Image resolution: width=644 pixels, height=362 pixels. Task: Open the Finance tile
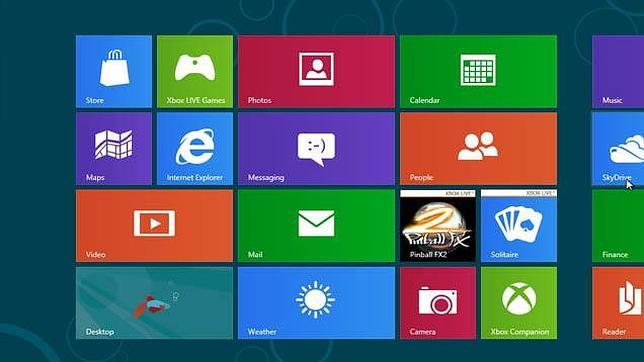[618, 226]
